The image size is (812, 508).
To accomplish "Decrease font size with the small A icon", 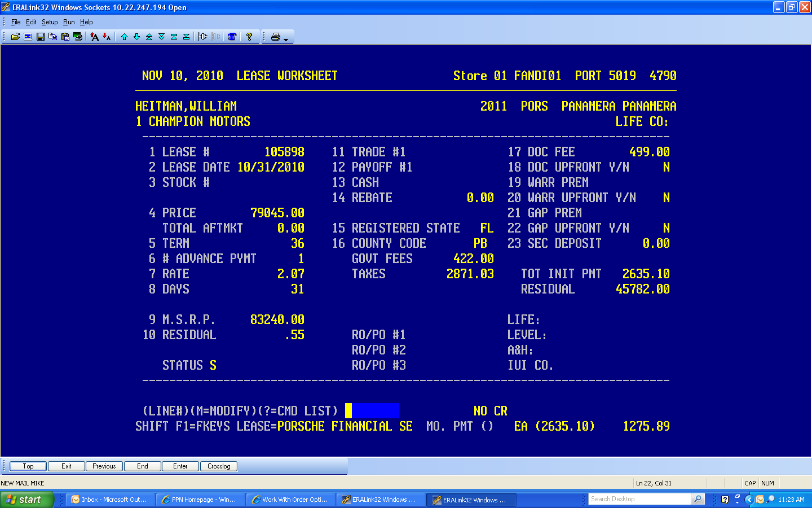I will click(x=107, y=37).
